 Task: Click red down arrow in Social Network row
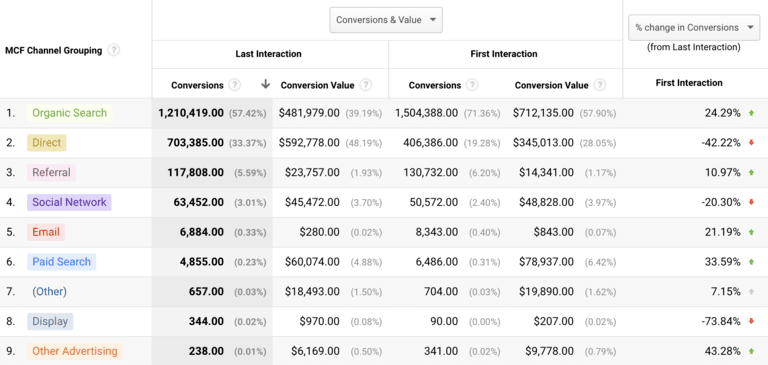tap(751, 202)
